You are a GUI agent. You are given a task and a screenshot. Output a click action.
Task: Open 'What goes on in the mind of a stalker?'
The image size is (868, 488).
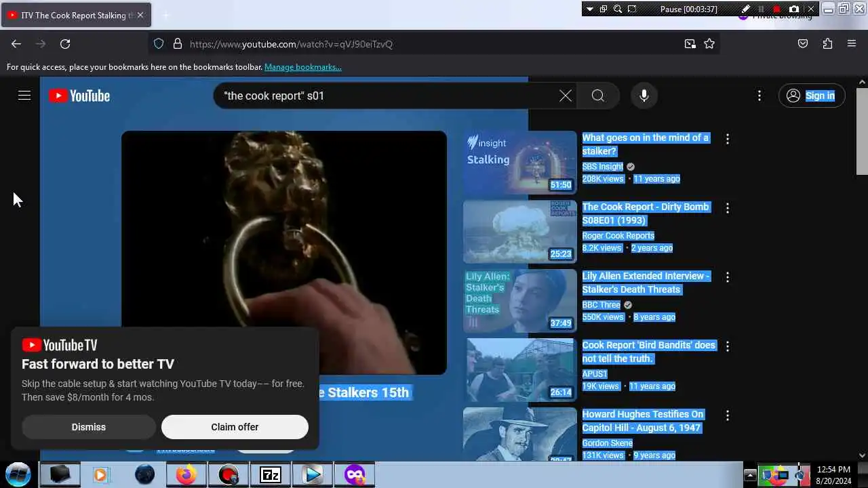pyautogui.click(x=646, y=144)
